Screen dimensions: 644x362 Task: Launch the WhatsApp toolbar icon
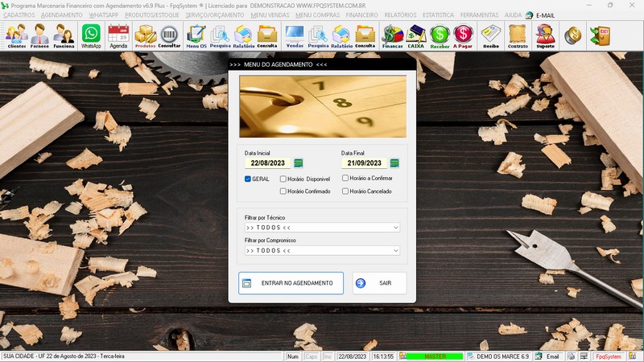[91, 36]
